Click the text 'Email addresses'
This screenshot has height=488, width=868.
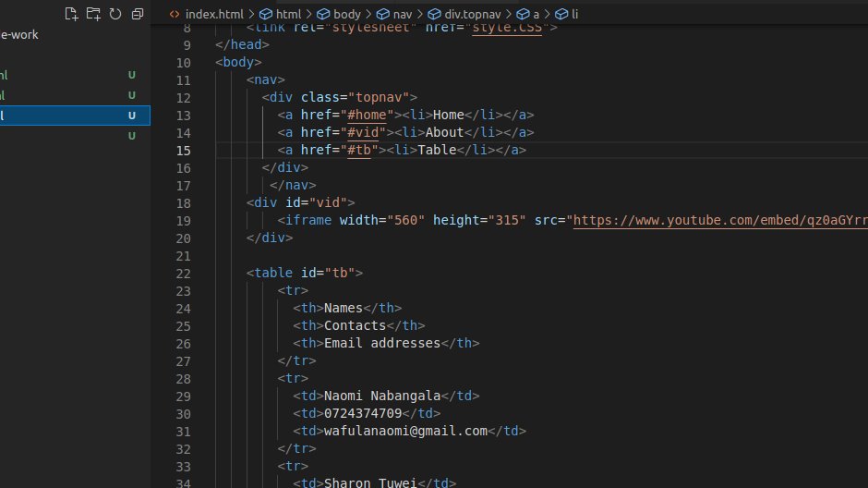(382, 344)
